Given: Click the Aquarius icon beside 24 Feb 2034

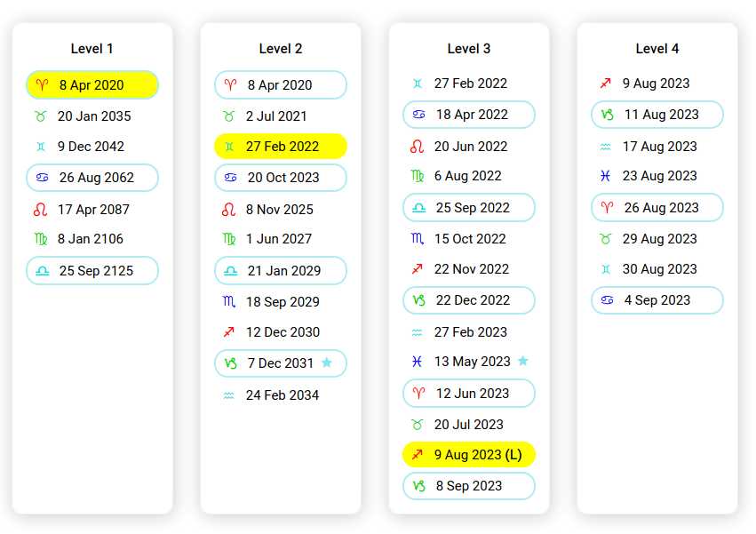Looking at the screenshot, I should (x=228, y=395).
